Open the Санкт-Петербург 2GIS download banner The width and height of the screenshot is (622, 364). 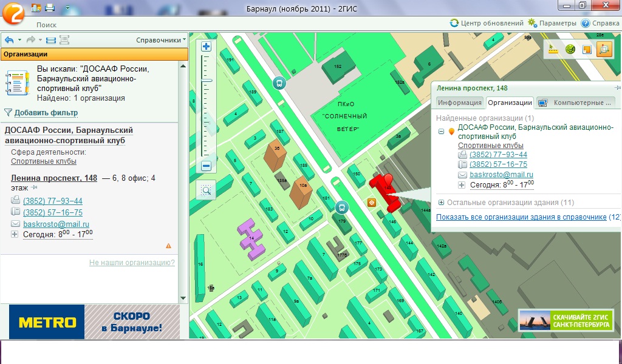566,321
